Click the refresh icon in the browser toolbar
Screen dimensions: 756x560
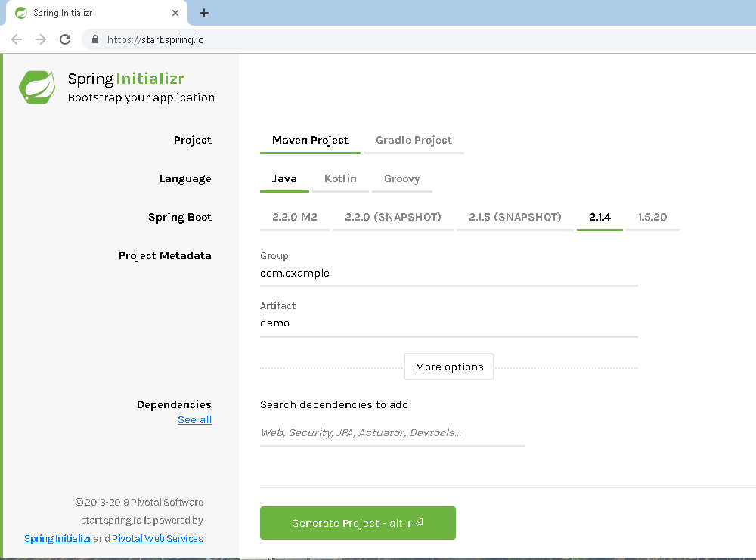(x=65, y=39)
